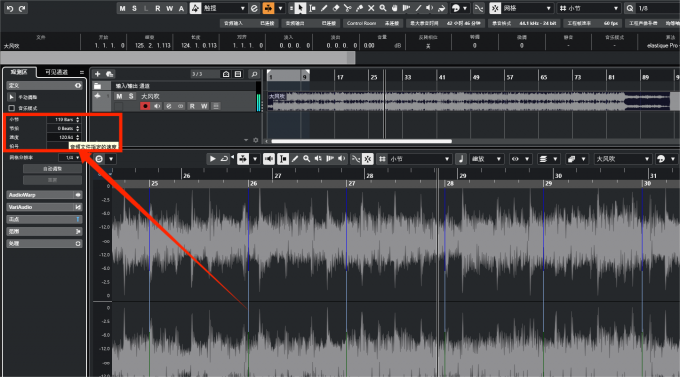Select the Line tool in the top toolbar
The height and width of the screenshot is (377, 680).
[x=418, y=8]
